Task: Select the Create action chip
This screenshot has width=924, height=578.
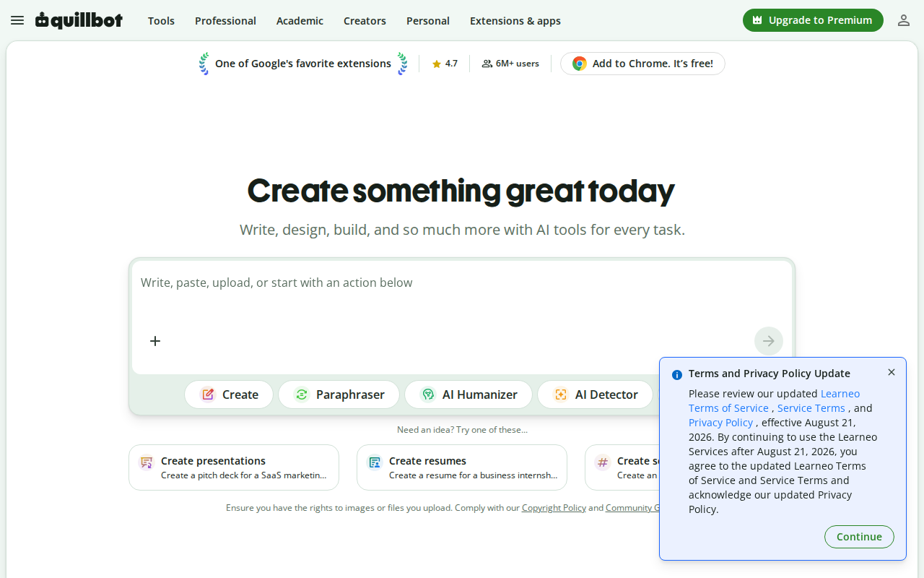Action: pos(229,394)
